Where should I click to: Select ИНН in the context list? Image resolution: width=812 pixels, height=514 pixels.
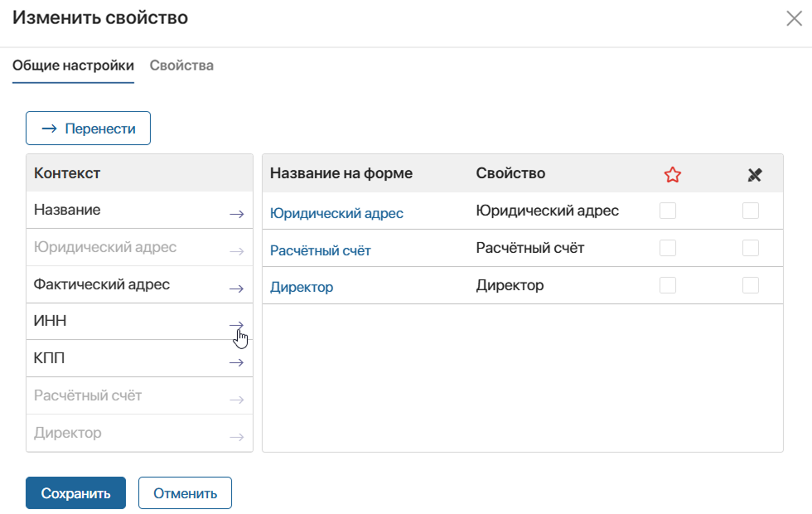click(51, 322)
